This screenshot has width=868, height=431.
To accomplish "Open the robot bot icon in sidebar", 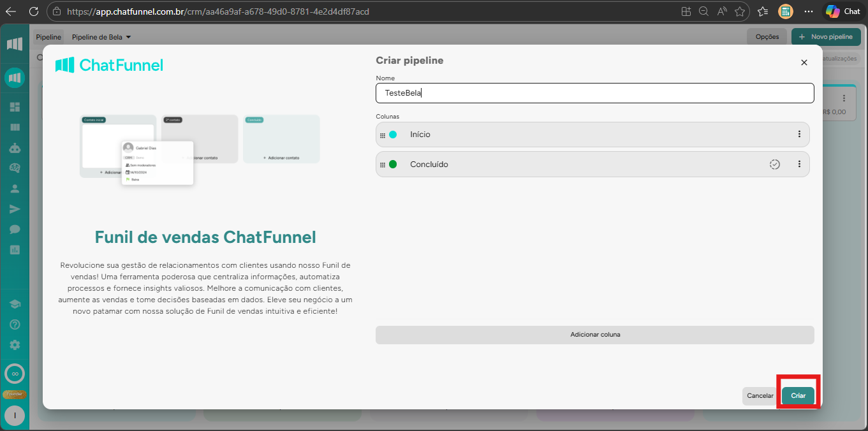I will (15, 148).
